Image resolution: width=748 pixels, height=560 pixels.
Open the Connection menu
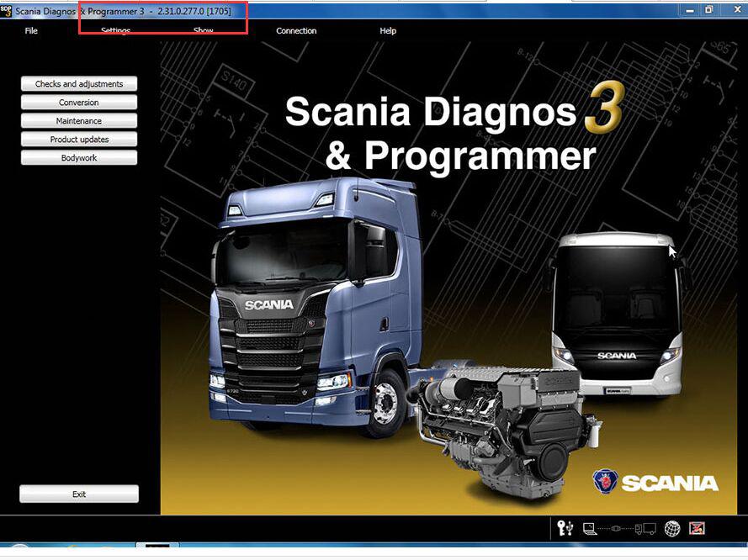click(x=296, y=31)
